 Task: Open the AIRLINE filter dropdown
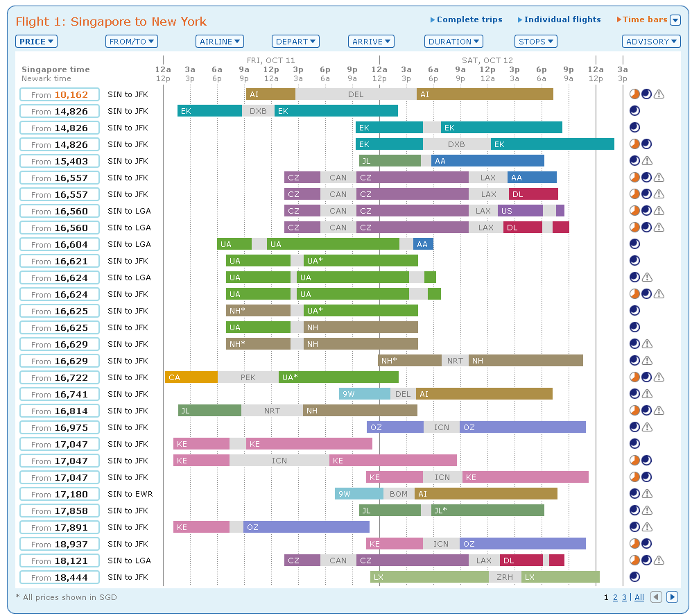pyautogui.click(x=219, y=42)
